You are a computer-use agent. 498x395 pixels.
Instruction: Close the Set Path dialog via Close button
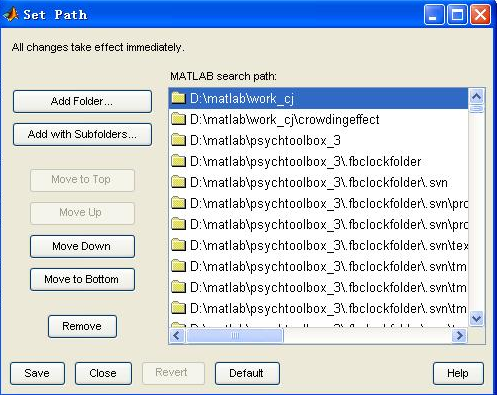coord(103,373)
